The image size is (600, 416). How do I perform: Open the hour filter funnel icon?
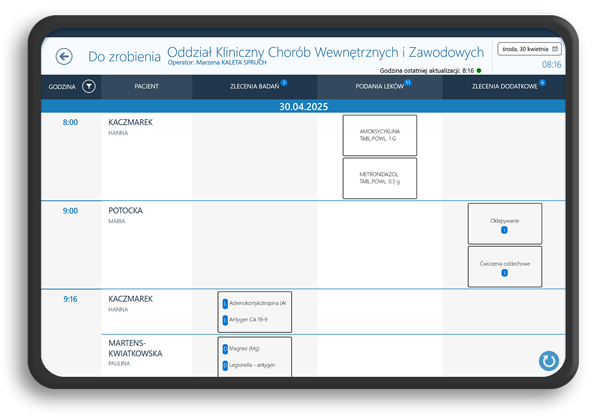[89, 86]
